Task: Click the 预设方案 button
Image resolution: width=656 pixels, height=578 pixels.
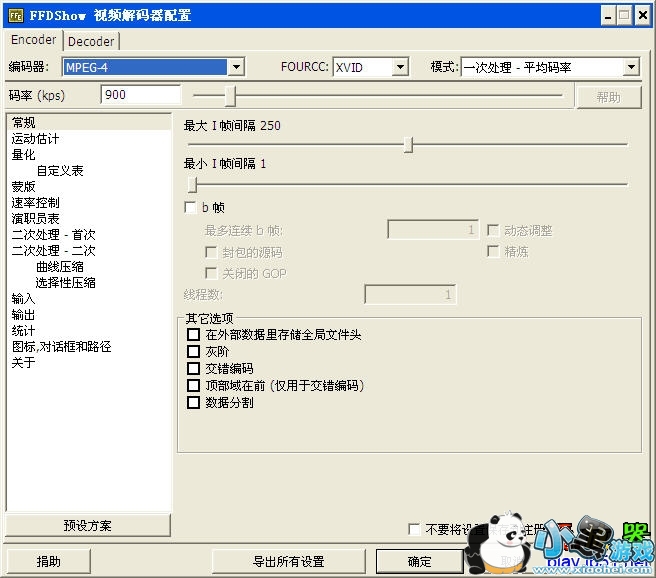Action: (88, 525)
